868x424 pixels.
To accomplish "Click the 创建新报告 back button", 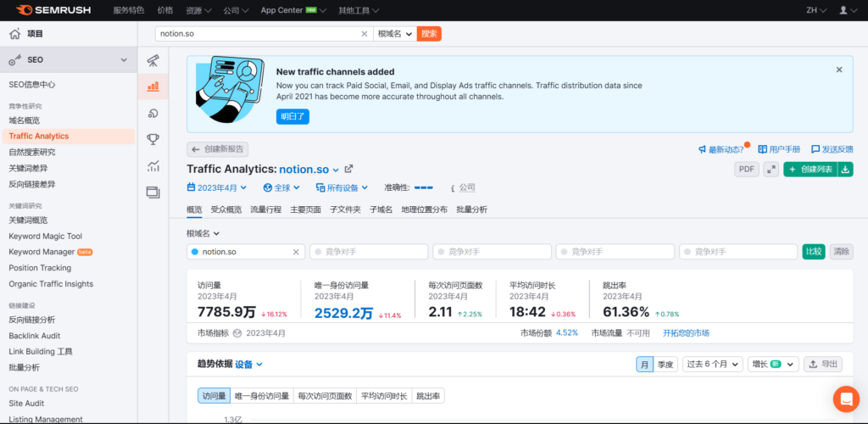I will 218,149.
